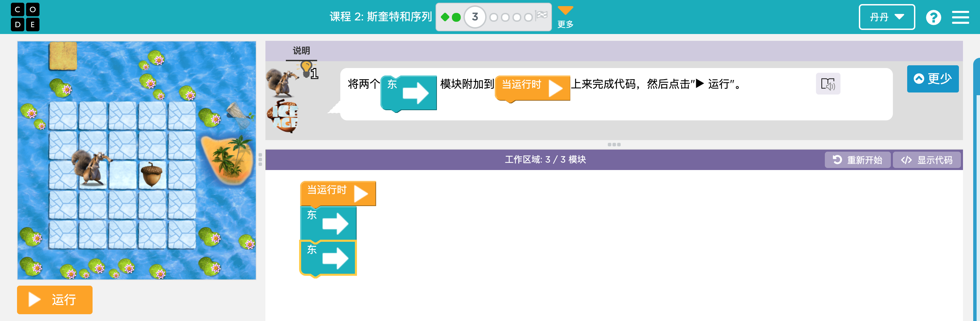Click the vertical resize grippy beside maze
The height and width of the screenshot is (321, 980).
click(x=260, y=160)
